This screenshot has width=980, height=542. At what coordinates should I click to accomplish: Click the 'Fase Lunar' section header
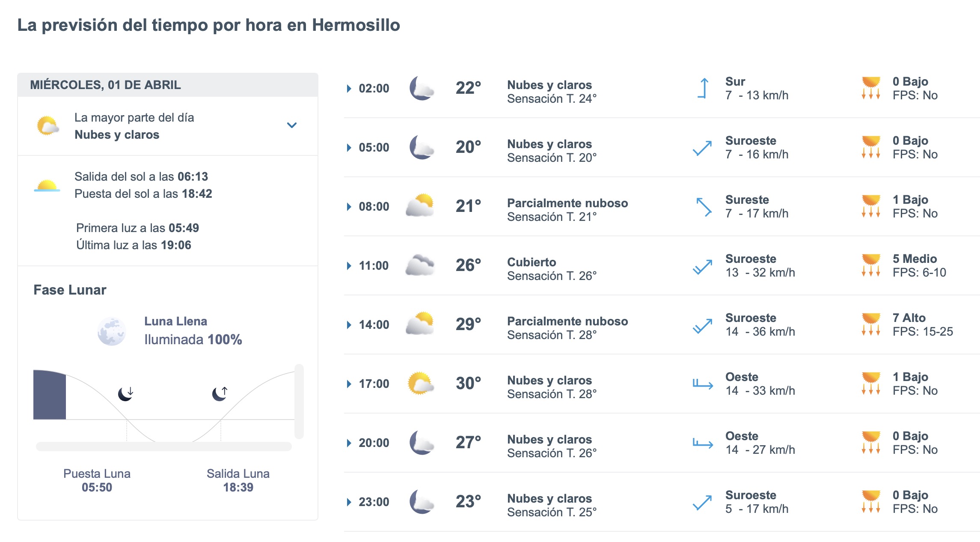click(70, 289)
